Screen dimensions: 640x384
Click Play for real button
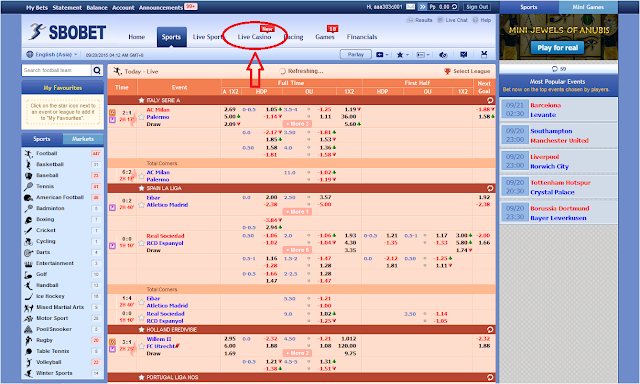click(558, 48)
